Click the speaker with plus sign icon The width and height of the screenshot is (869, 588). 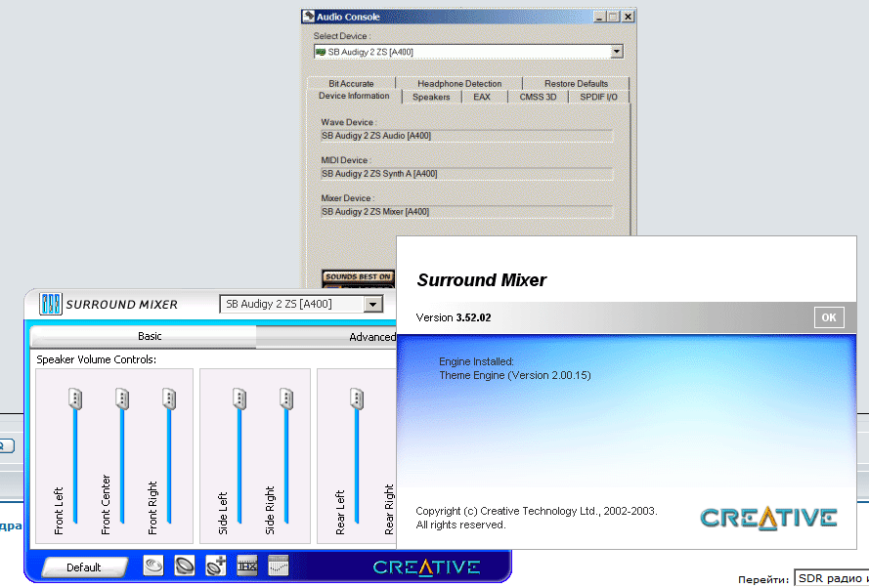click(x=215, y=566)
